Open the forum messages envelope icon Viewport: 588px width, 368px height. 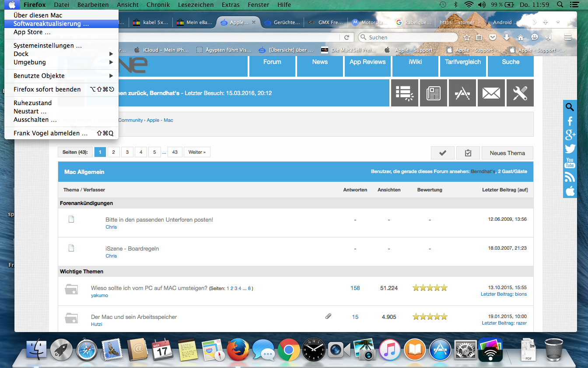(x=491, y=93)
